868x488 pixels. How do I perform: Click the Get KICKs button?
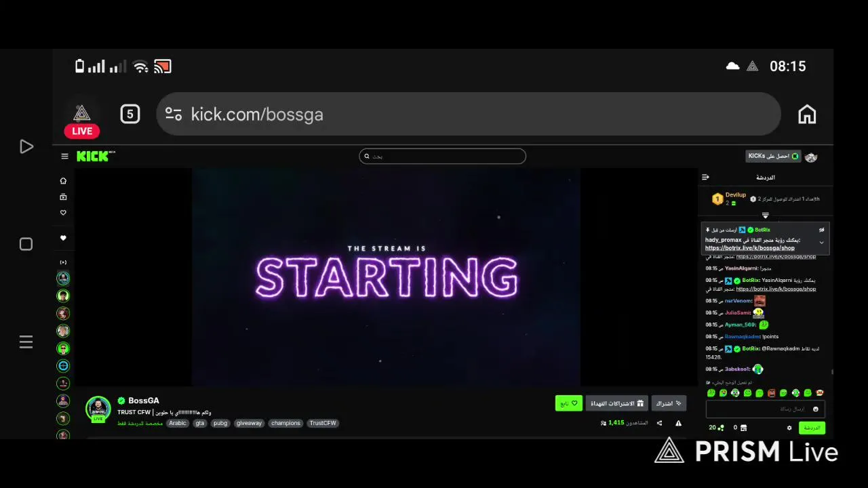coord(773,157)
